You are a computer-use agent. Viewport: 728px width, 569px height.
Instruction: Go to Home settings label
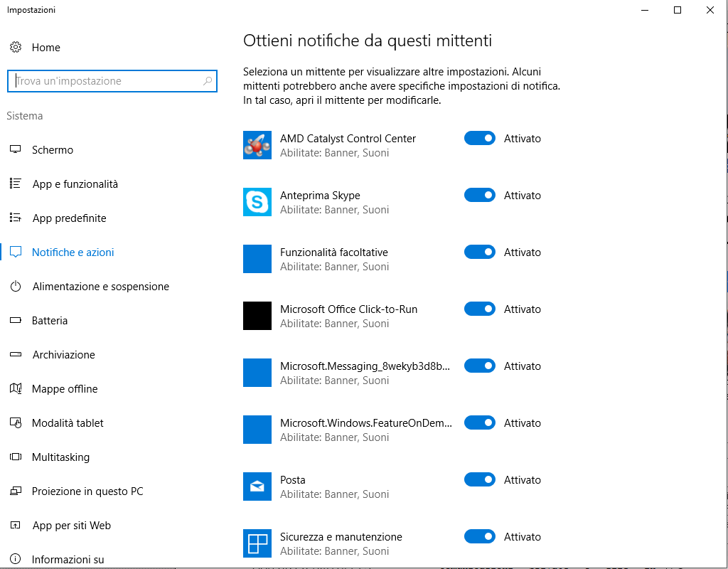tap(46, 48)
